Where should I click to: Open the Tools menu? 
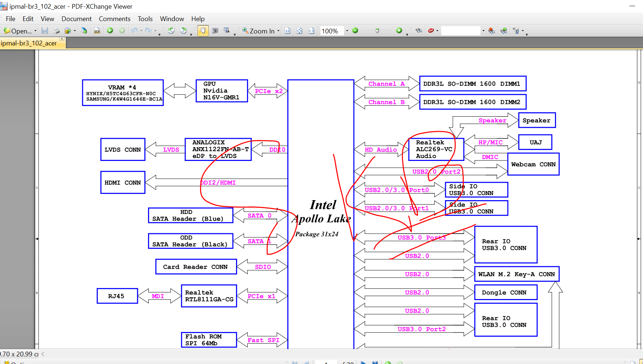click(145, 19)
